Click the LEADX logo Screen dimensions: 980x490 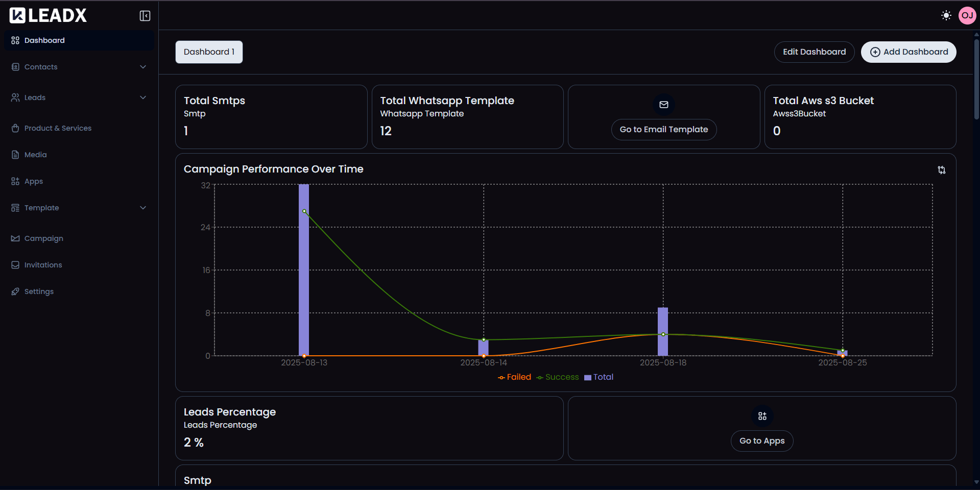[x=49, y=16]
